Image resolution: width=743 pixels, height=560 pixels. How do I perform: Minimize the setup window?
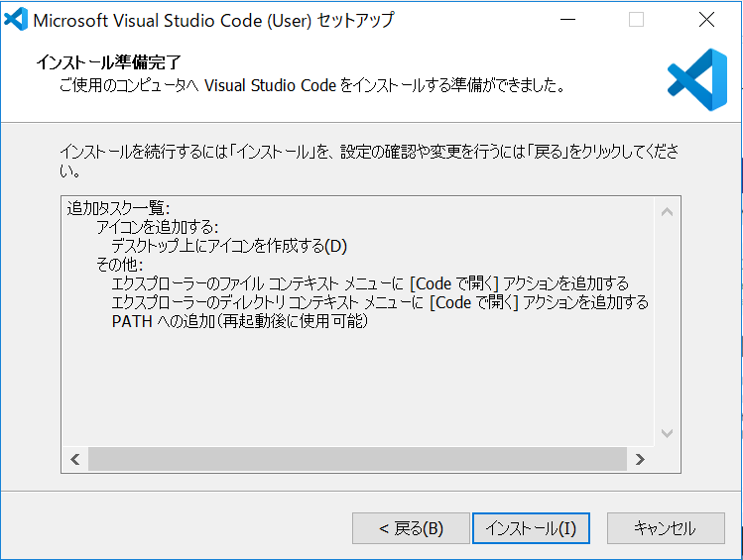click(567, 20)
